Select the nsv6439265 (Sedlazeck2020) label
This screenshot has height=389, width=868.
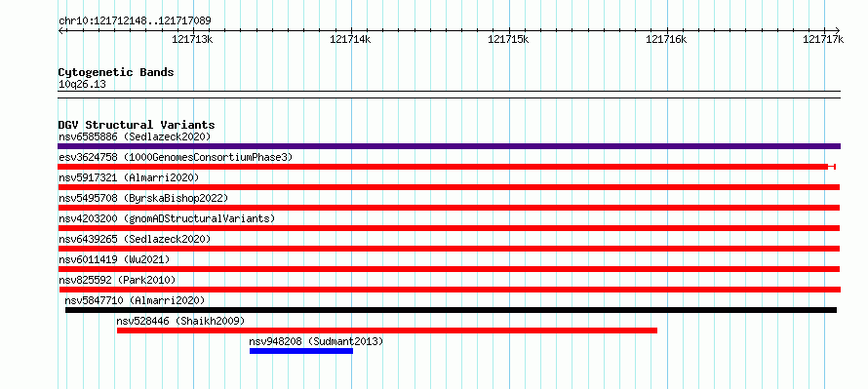135,239
